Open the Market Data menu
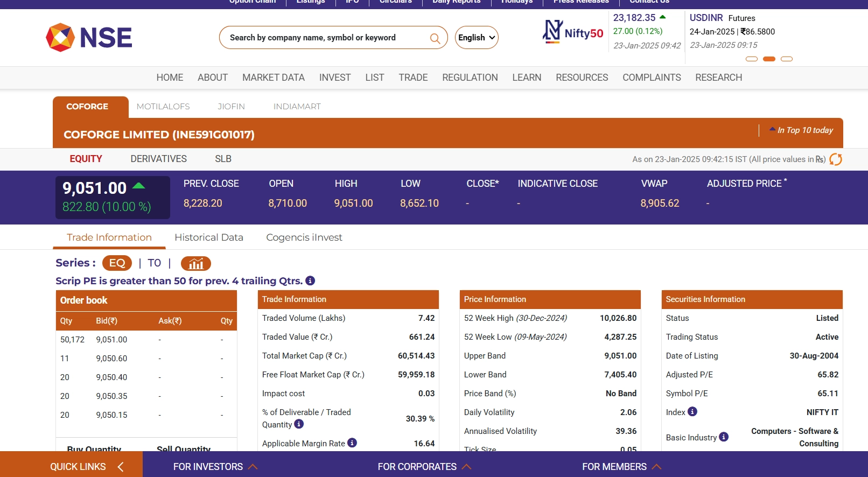The height and width of the screenshot is (477, 868). coord(273,78)
